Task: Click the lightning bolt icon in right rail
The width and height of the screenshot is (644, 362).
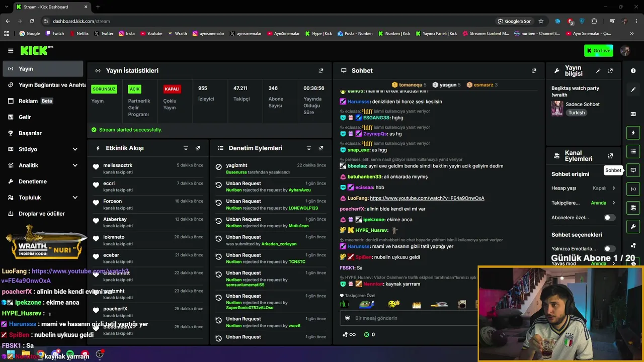Action: tap(633, 133)
